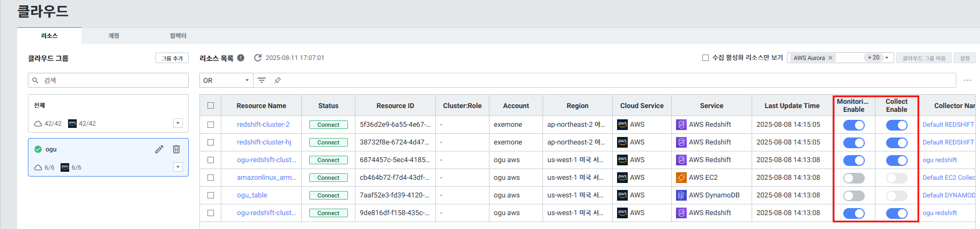The image size is (980, 229).
Task: Click the filter icon in the search bar
Action: point(262,80)
